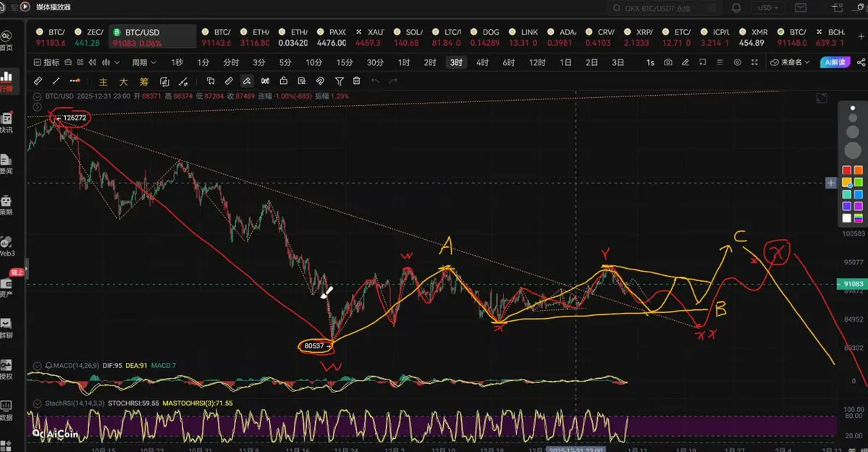
Task: Choose the white color swatch
Action: [847, 218]
